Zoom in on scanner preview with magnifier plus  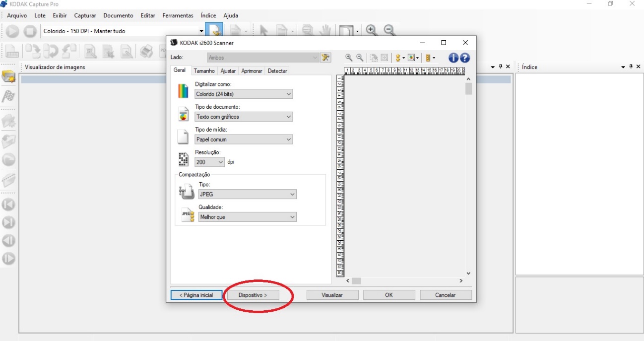tap(349, 58)
